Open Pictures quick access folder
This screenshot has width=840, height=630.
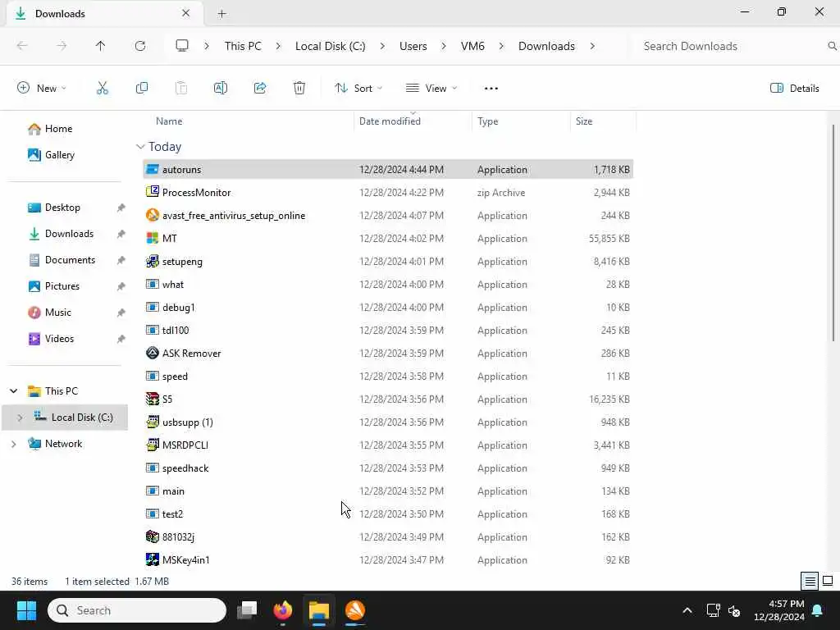(62, 286)
